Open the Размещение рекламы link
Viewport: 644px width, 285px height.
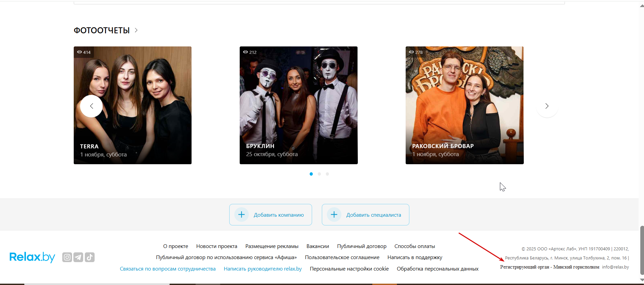[x=272, y=246]
